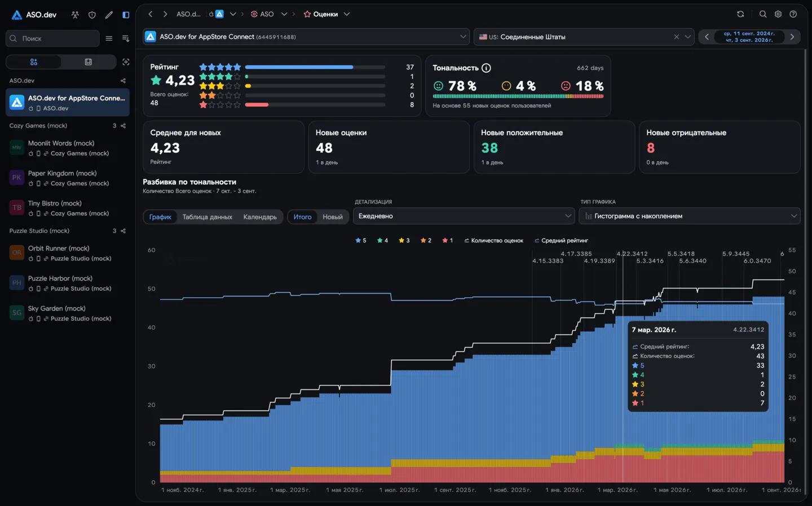Open the settings gear icon

[778, 14]
